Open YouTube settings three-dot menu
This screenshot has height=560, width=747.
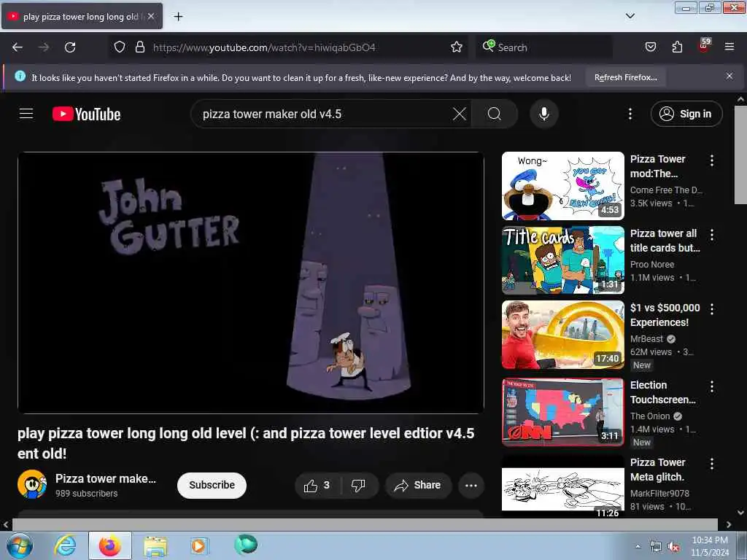[630, 114]
